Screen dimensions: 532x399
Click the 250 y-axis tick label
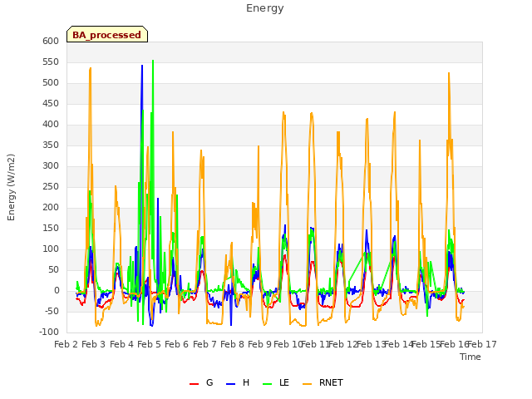coord(51,186)
